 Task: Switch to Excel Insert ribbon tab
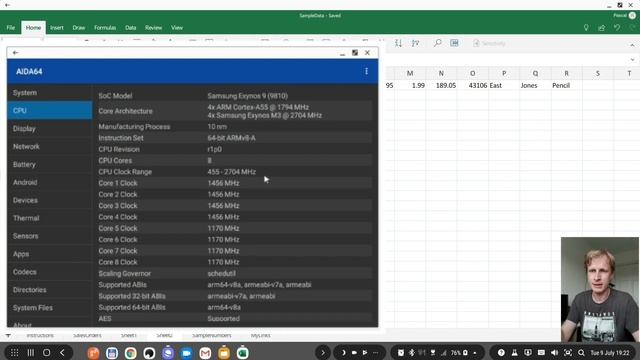tap(57, 28)
